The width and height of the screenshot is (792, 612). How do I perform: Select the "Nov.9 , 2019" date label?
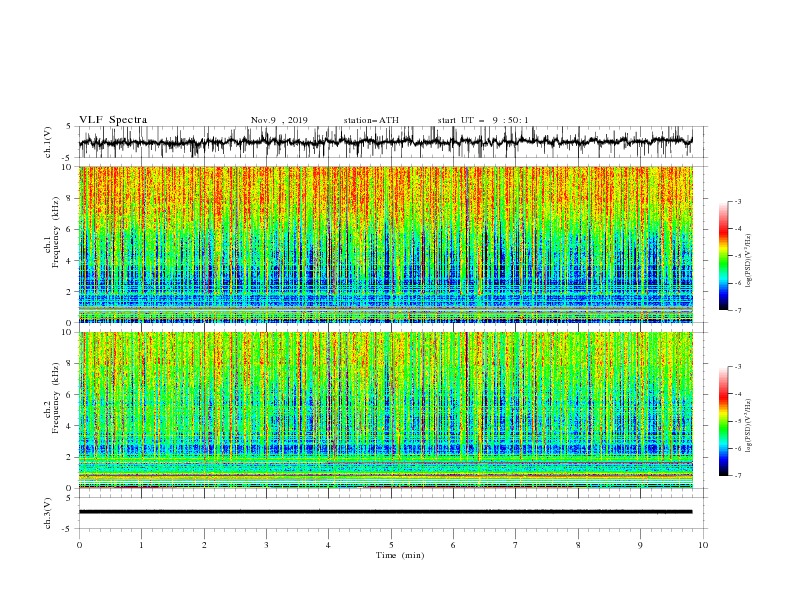pyautogui.click(x=279, y=120)
